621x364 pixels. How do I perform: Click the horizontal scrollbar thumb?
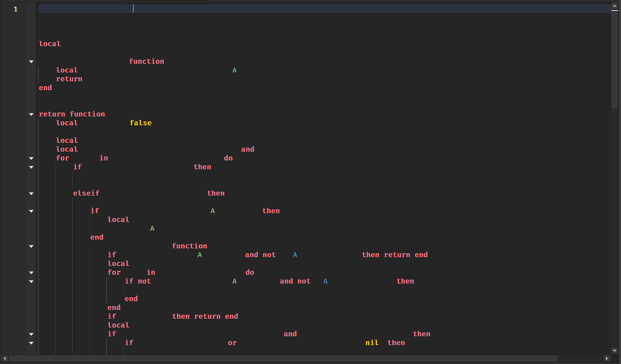coord(283,359)
